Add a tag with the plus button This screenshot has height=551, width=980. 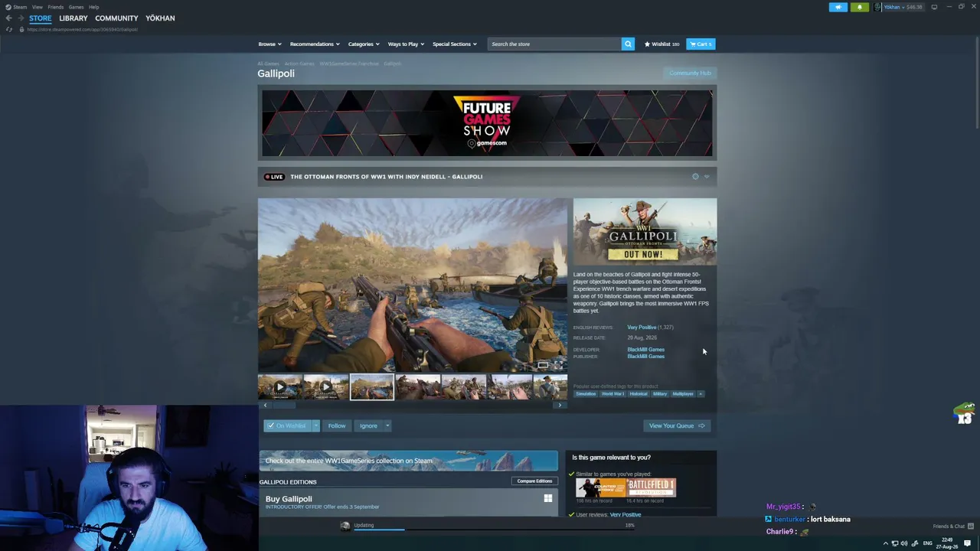(701, 394)
